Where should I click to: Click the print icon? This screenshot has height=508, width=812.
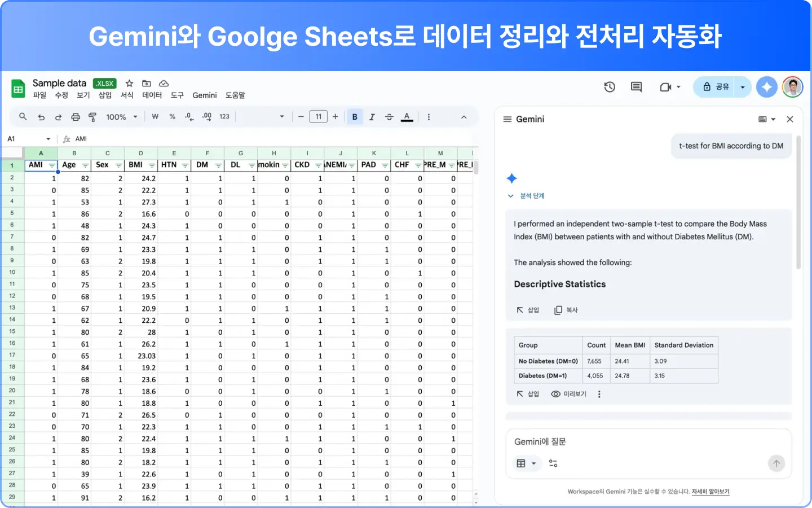(76, 117)
